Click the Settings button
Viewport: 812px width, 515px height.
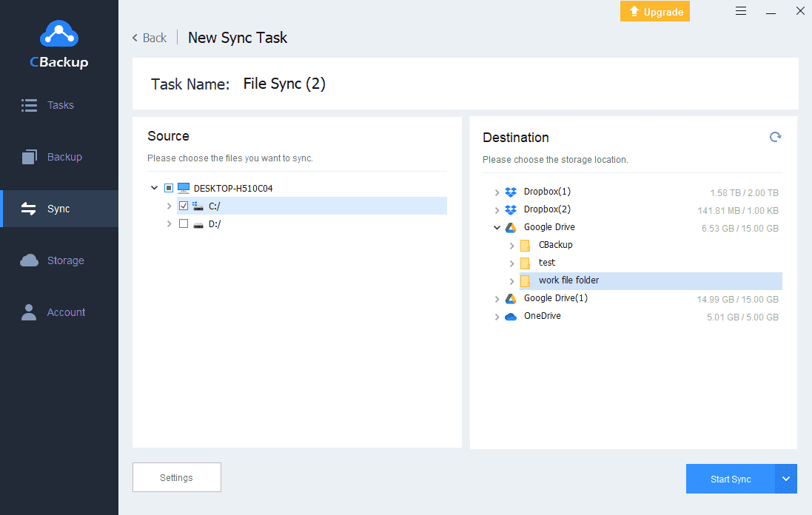[176, 478]
